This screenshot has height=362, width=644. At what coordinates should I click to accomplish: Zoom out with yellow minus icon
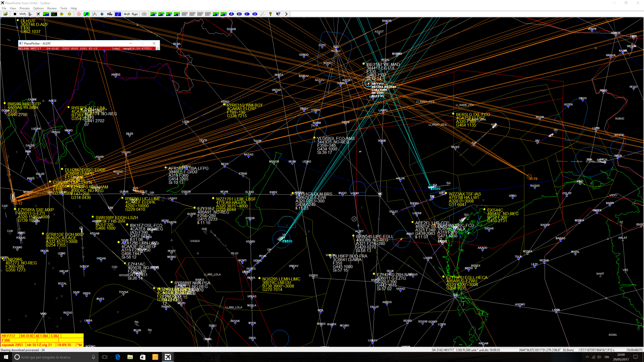click(69, 14)
